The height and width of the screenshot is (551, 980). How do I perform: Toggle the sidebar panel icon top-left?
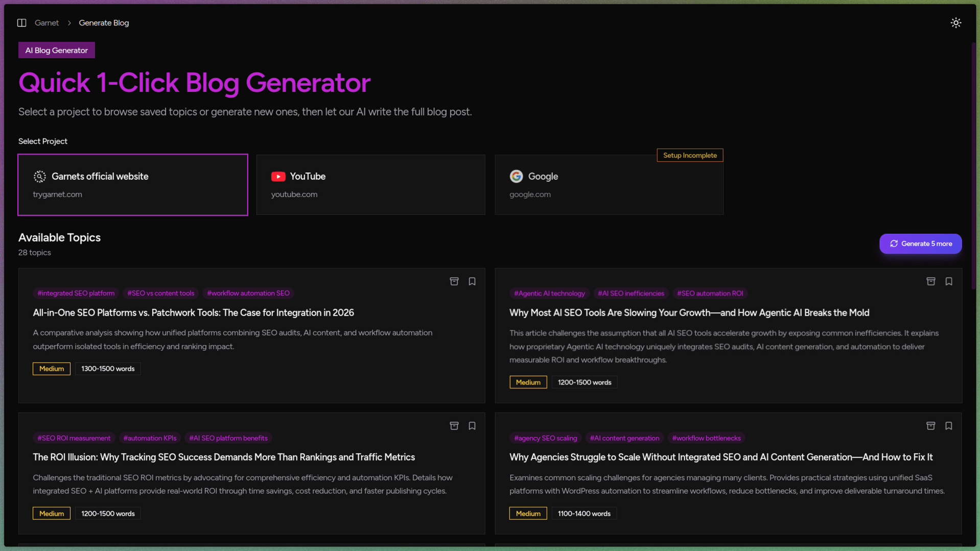[21, 22]
